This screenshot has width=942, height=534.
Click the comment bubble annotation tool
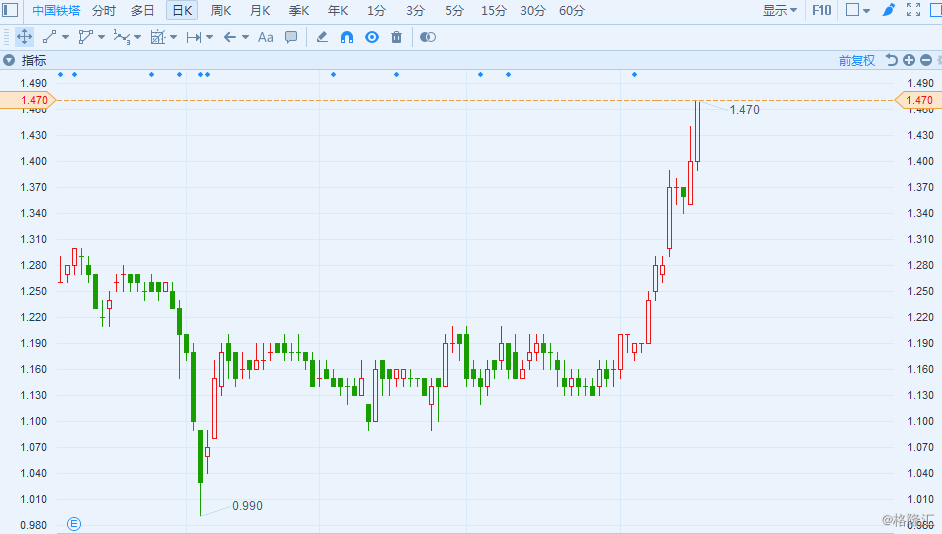291,37
